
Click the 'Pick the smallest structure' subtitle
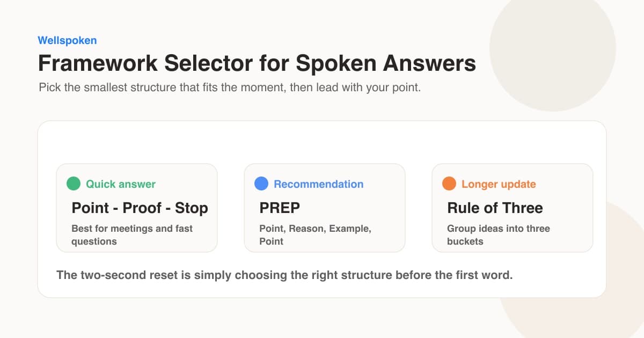(230, 87)
